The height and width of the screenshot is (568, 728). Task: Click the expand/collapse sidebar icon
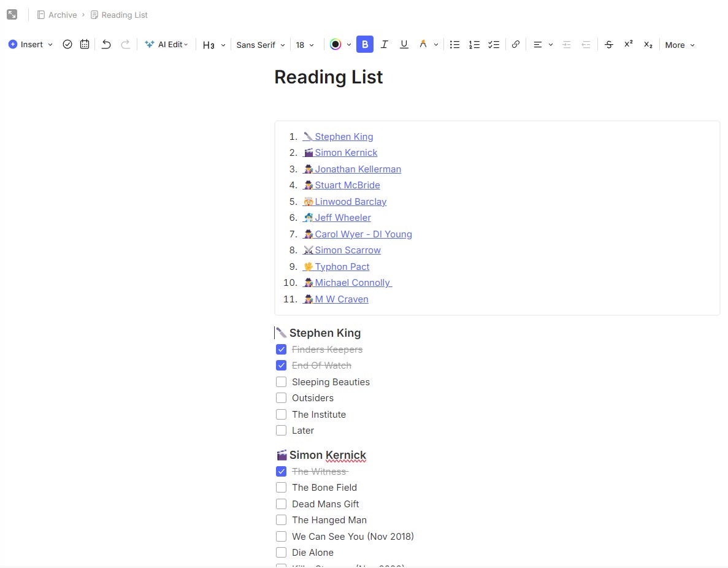[12, 15]
